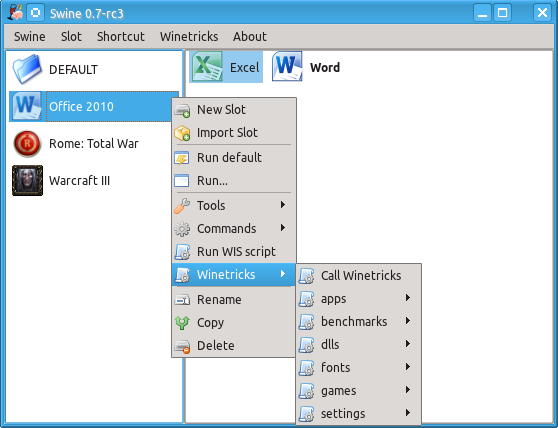Maximize the Swine window
The image size is (558, 428).
click(502, 13)
